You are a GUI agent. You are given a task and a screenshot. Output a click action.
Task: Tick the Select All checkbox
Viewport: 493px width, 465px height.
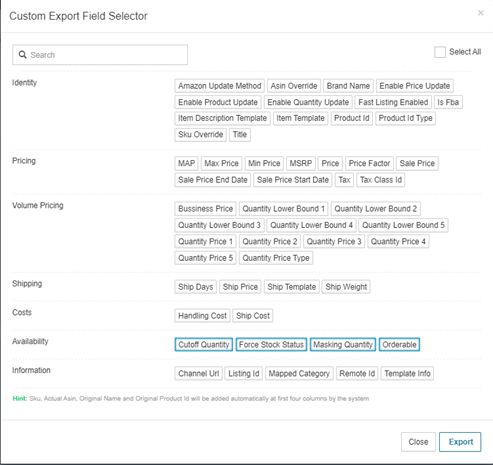(x=440, y=52)
